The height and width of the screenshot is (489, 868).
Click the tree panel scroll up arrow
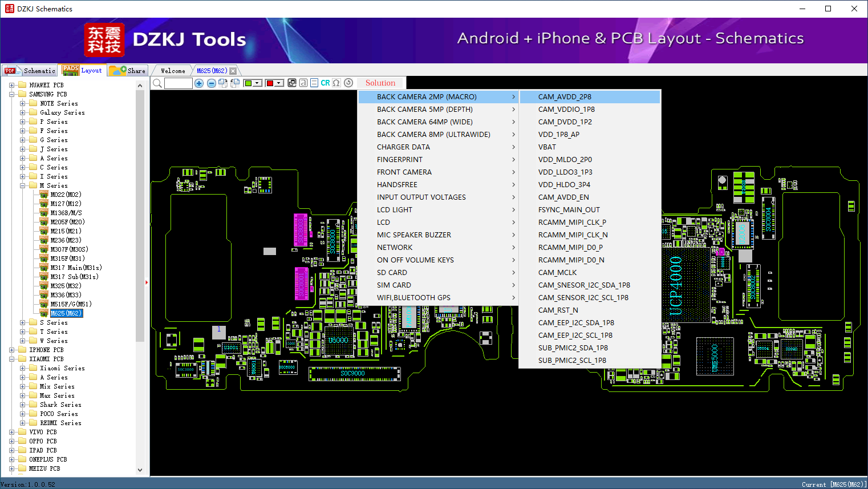(140, 86)
